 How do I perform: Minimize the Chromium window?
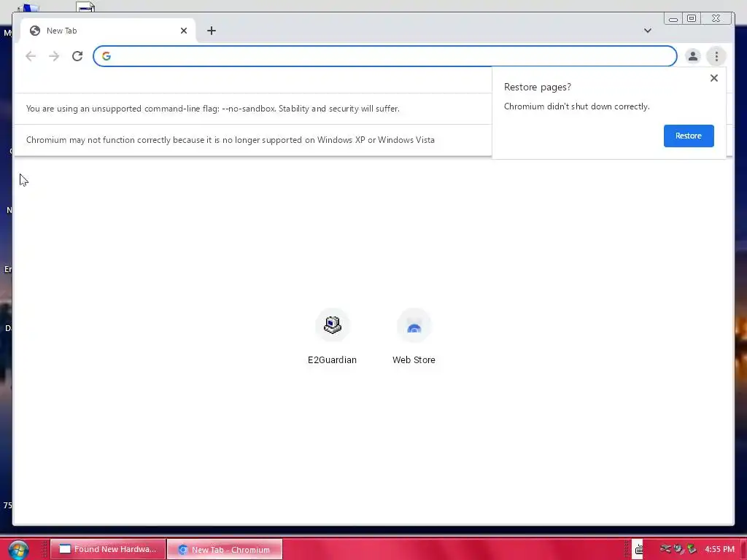[x=673, y=18]
